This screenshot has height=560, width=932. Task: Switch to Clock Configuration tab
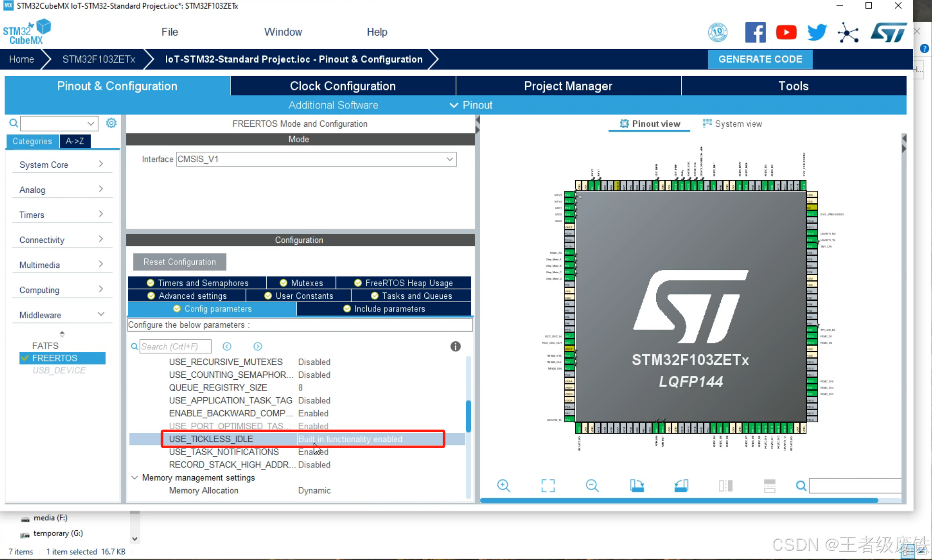pos(342,86)
